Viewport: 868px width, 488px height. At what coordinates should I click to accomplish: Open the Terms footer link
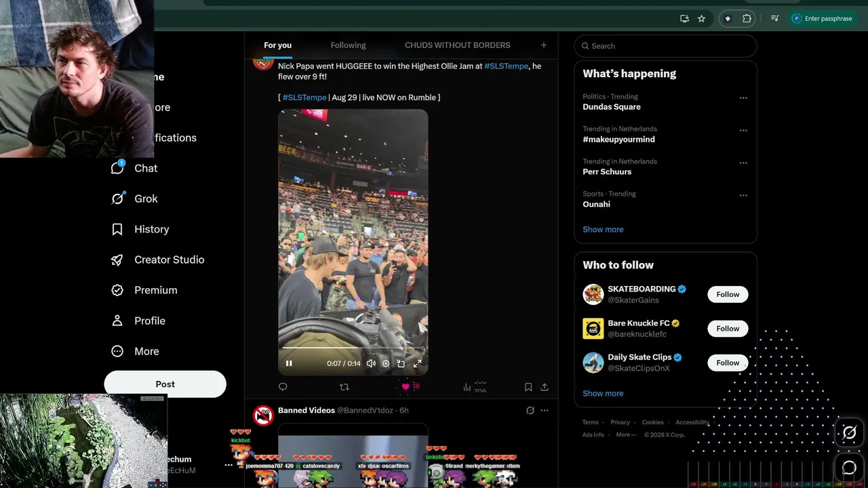[x=590, y=422]
